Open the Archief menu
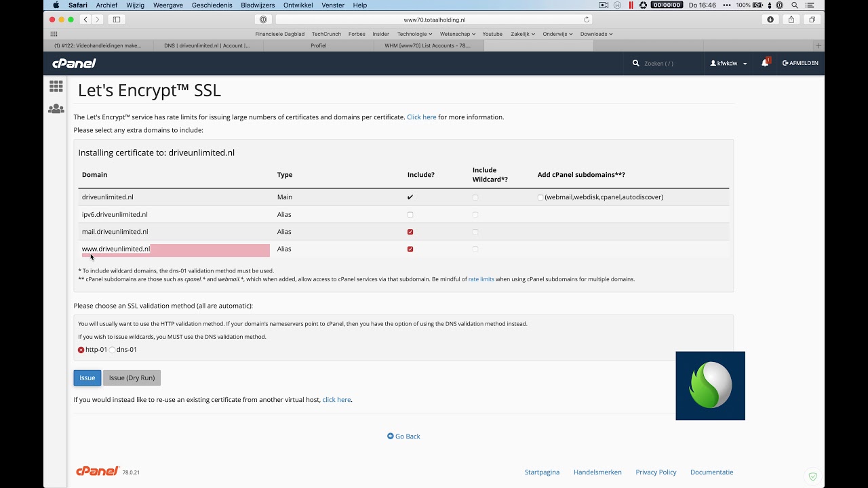The width and height of the screenshot is (868, 488). pyautogui.click(x=106, y=5)
